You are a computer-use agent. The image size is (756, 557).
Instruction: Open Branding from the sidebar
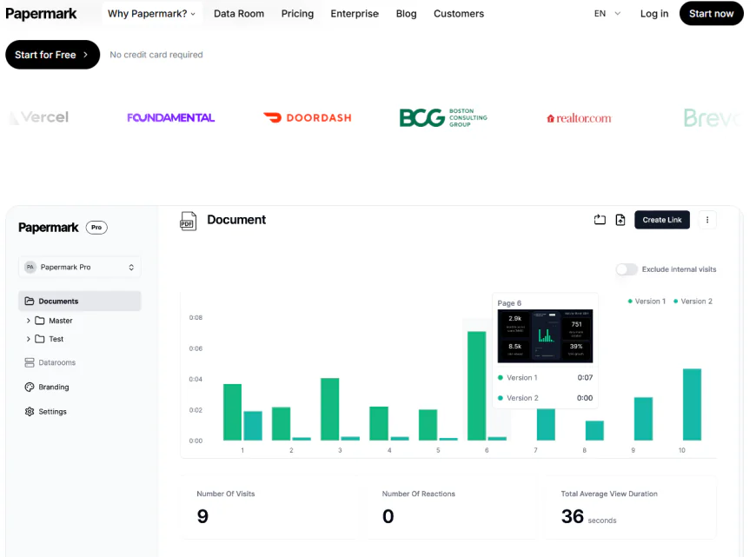tap(47, 387)
